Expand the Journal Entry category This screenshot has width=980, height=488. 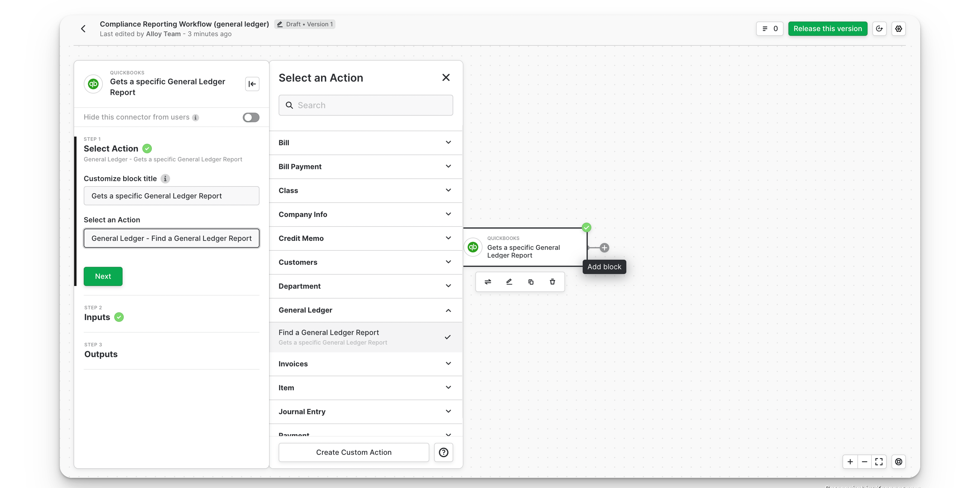tap(366, 411)
